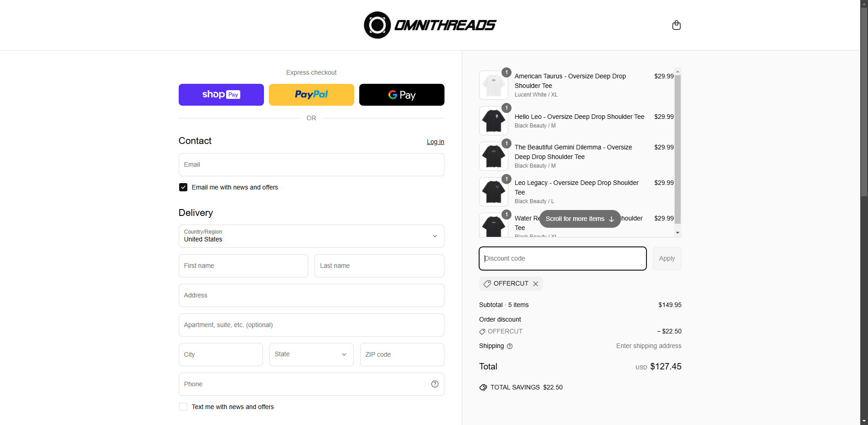Click Scroll for more items button
The image size is (868, 425).
[580, 219]
